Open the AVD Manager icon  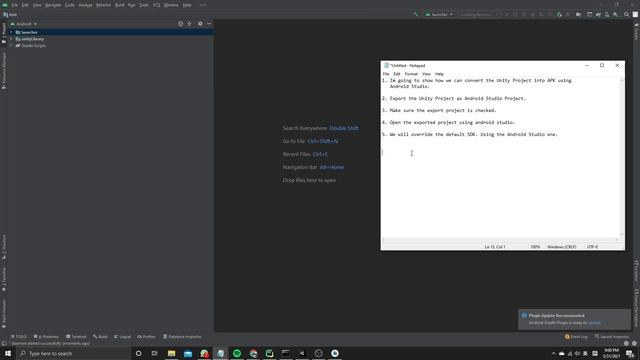(x=607, y=14)
